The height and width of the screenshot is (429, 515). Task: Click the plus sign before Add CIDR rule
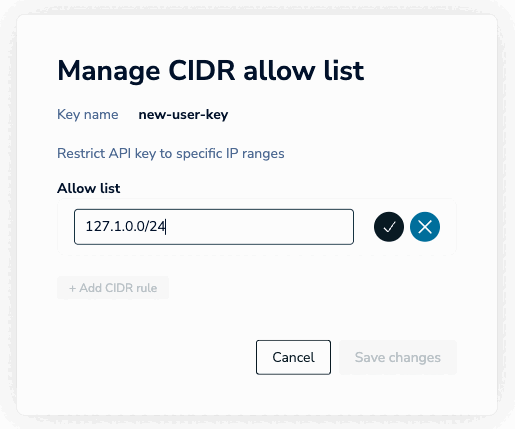pos(72,288)
